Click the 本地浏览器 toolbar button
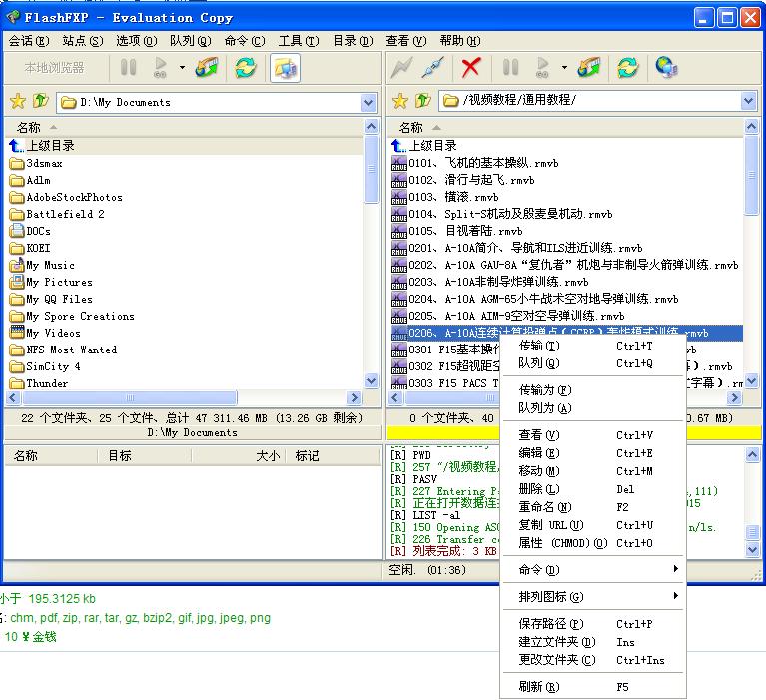Screen dimensions: 766x700 pyautogui.click(x=54, y=68)
